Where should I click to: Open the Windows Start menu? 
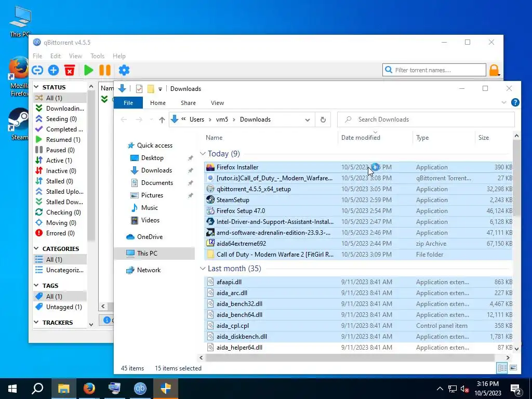tap(12, 389)
